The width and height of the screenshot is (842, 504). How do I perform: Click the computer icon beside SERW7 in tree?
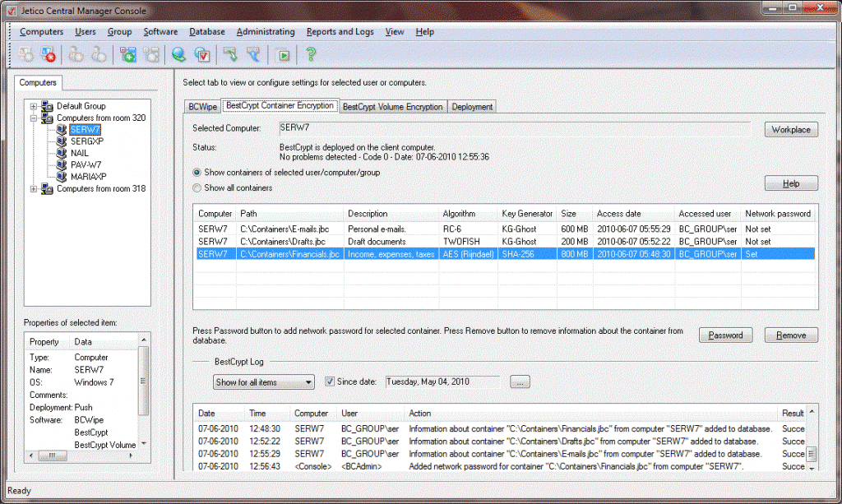62,130
